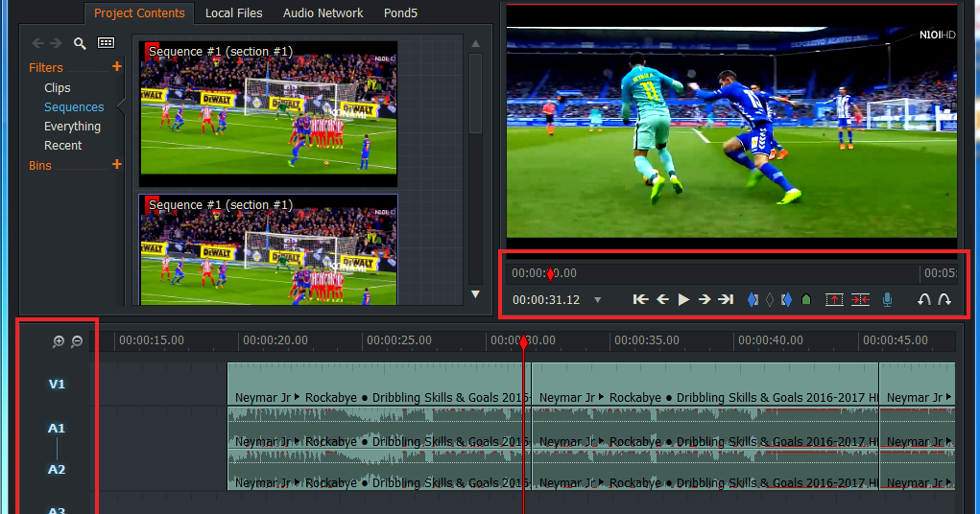The height and width of the screenshot is (514, 980).
Task: Switch to the Project Contents tab
Action: click(139, 13)
